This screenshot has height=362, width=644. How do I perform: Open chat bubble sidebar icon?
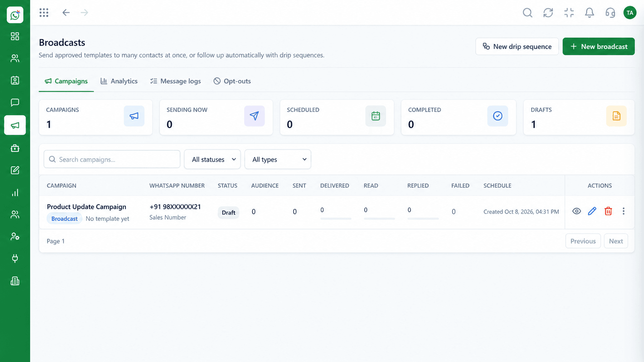click(15, 102)
